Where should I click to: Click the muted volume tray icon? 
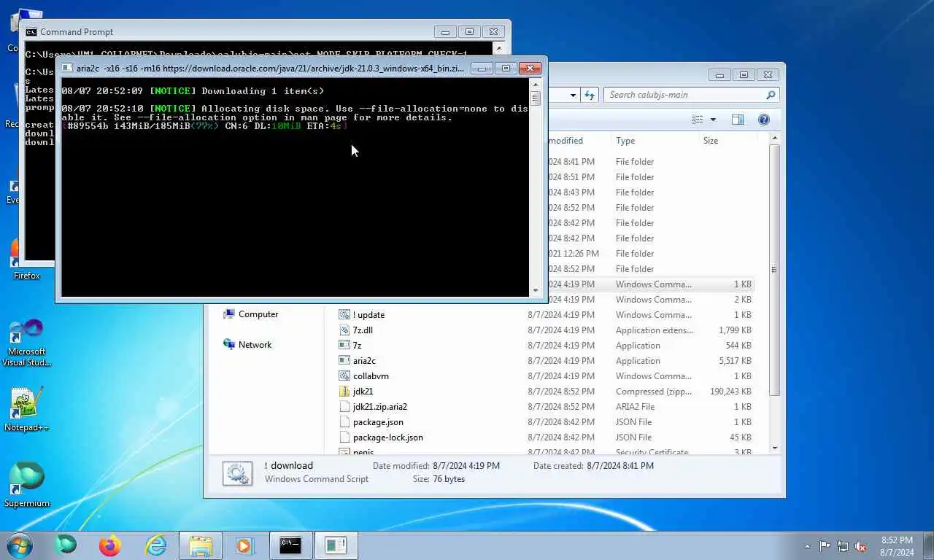[860, 546]
